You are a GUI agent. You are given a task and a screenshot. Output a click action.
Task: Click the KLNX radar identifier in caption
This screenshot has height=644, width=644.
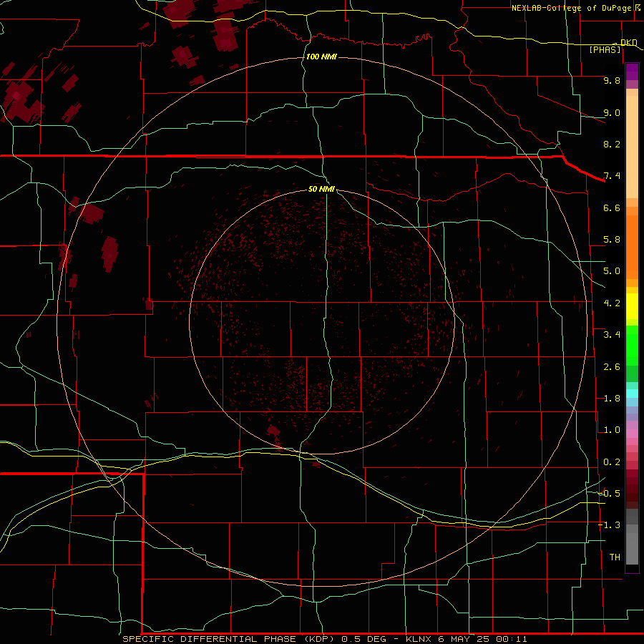pyautogui.click(x=419, y=639)
